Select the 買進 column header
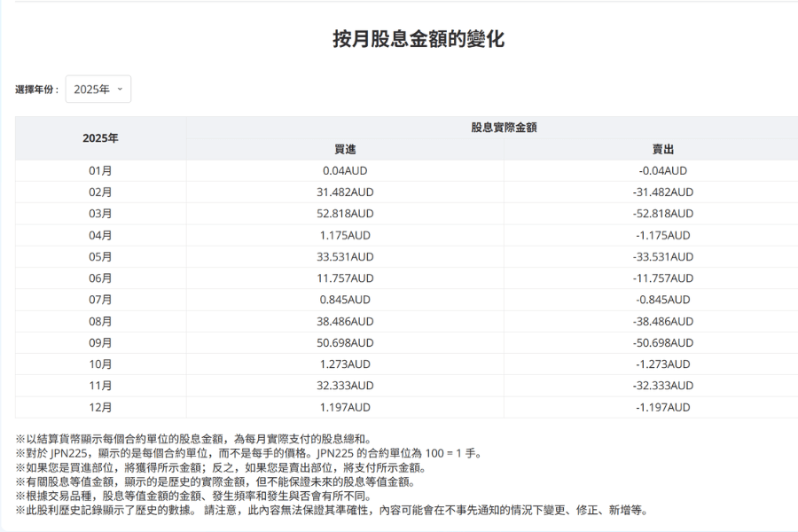Viewport: 798px width, 532px height. click(x=344, y=149)
